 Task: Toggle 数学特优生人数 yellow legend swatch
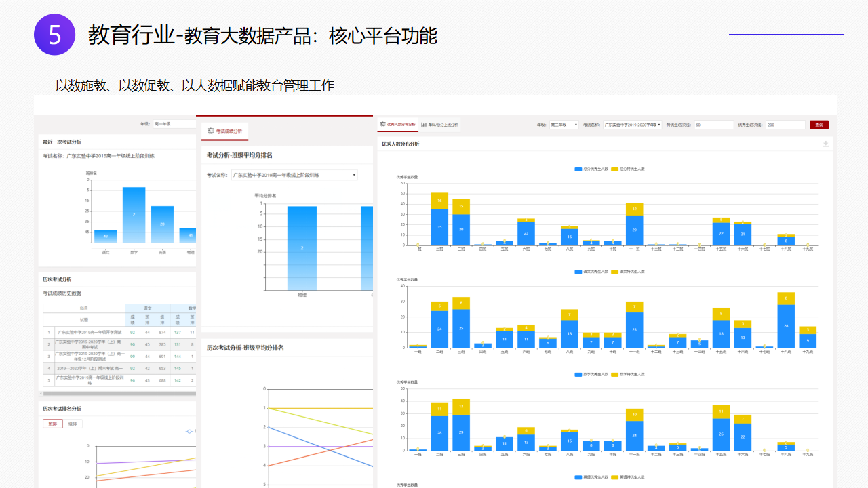point(615,375)
